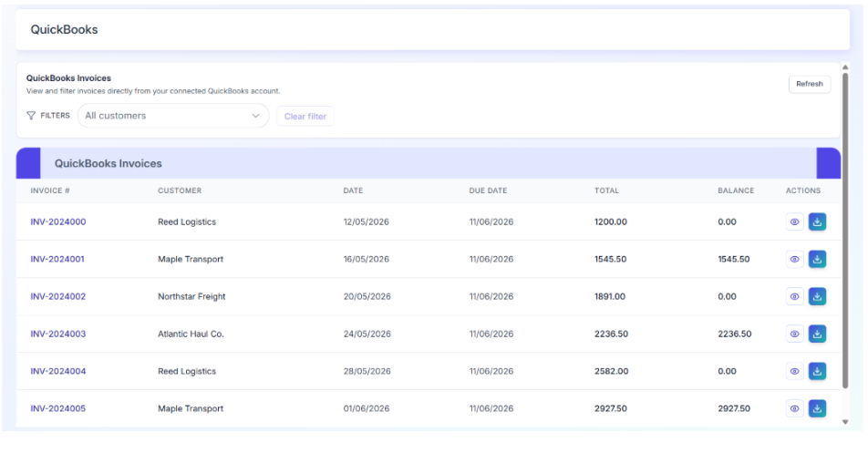The height and width of the screenshot is (463, 868).
Task: Open invoice link INV-2024001
Action: [57, 259]
